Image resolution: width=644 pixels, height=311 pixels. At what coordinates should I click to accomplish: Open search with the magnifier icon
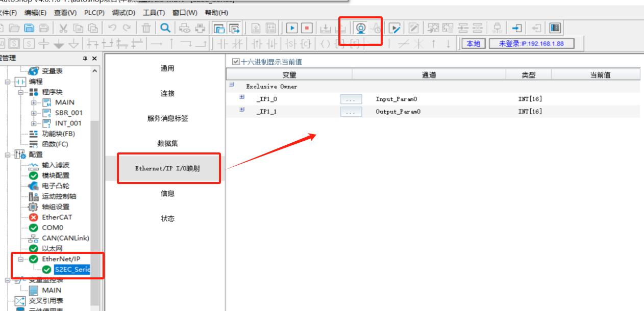(166, 27)
